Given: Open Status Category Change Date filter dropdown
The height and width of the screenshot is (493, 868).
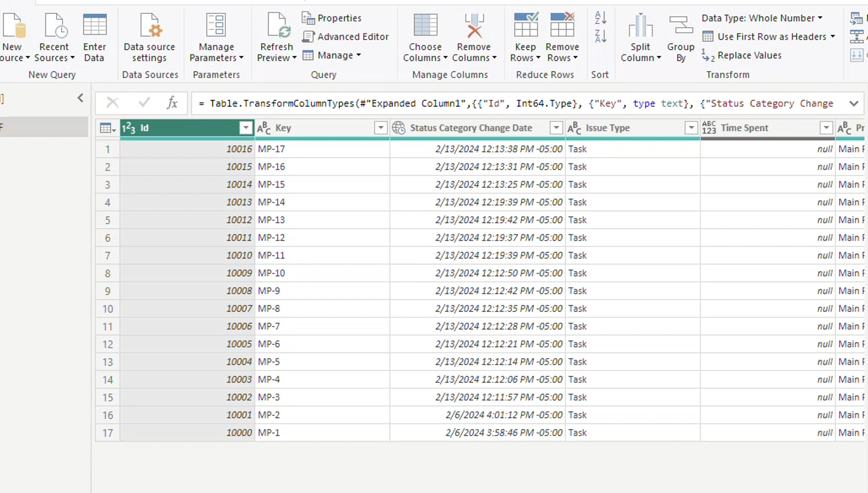Looking at the screenshot, I should [x=556, y=128].
